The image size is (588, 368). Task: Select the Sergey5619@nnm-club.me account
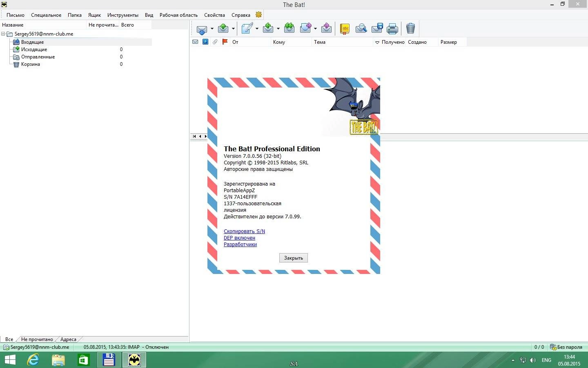click(44, 34)
